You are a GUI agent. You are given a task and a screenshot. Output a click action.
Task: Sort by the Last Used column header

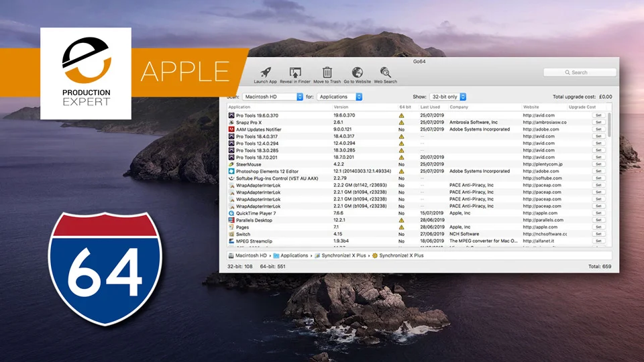[430, 107]
